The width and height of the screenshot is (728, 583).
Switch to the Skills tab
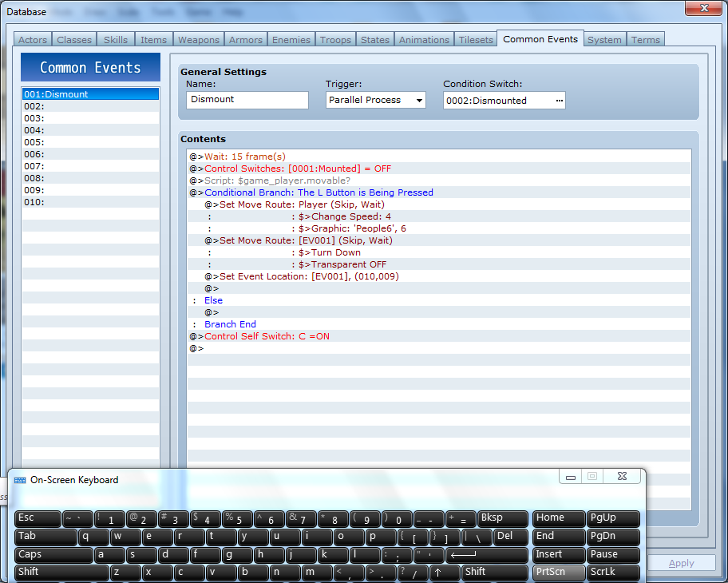tap(116, 39)
